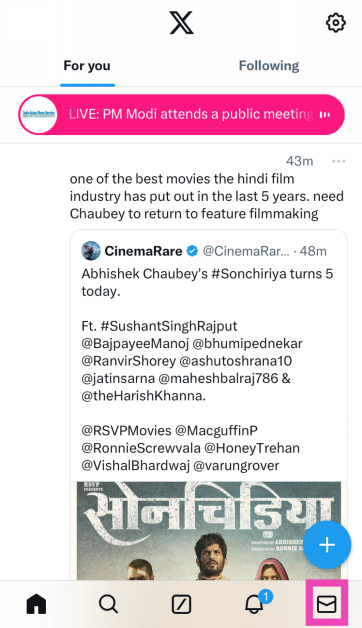View the Sonchiriya movie poster image
This screenshot has height=628, width=362.
[x=209, y=531]
